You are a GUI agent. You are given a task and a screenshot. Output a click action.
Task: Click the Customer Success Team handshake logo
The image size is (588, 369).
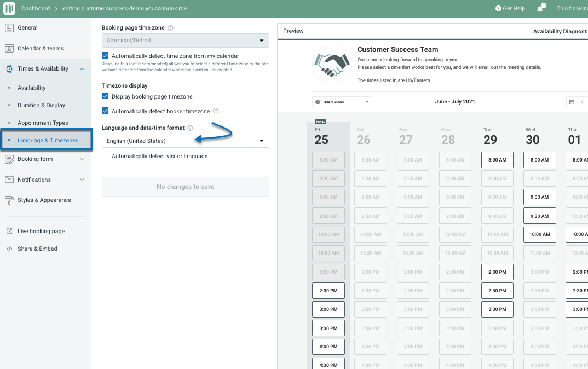(x=332, y=65)
